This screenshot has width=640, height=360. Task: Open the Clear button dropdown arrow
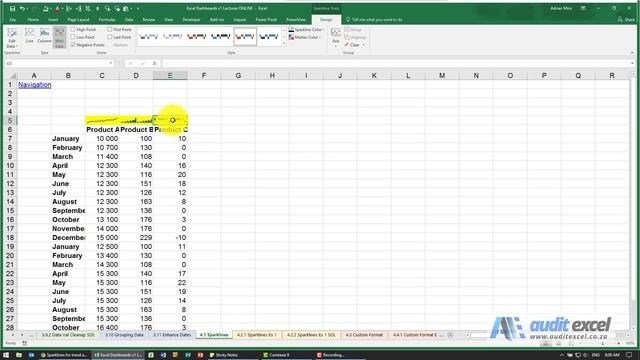[363, 45]
